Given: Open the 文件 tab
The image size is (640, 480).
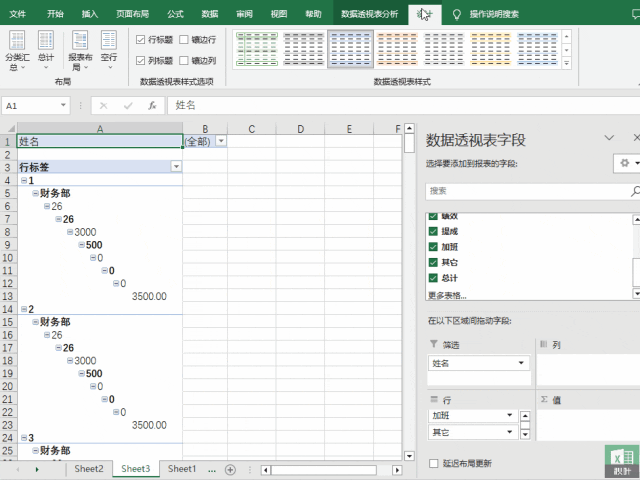Looking at the screenshot, I should pos(17,14).
